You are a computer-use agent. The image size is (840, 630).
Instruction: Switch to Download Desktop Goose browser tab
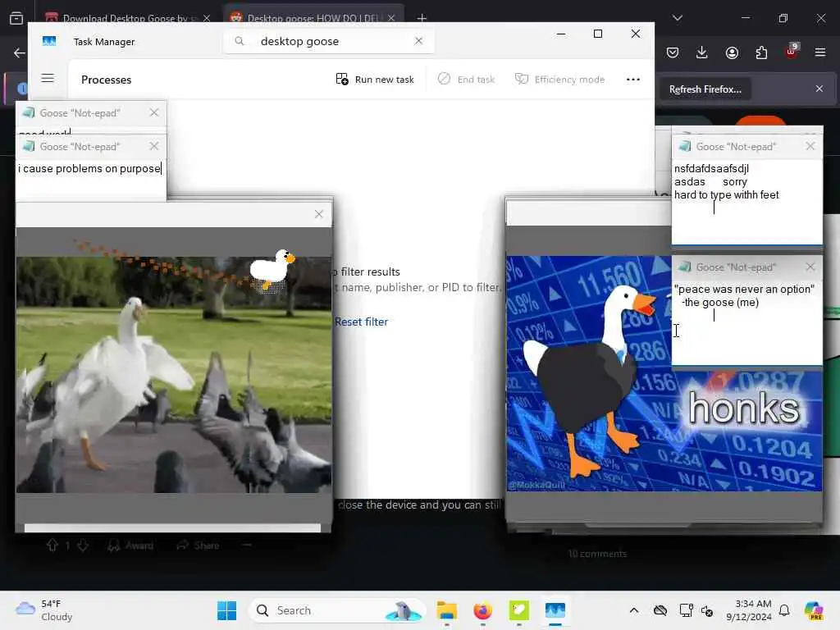(x=127, y=18)
